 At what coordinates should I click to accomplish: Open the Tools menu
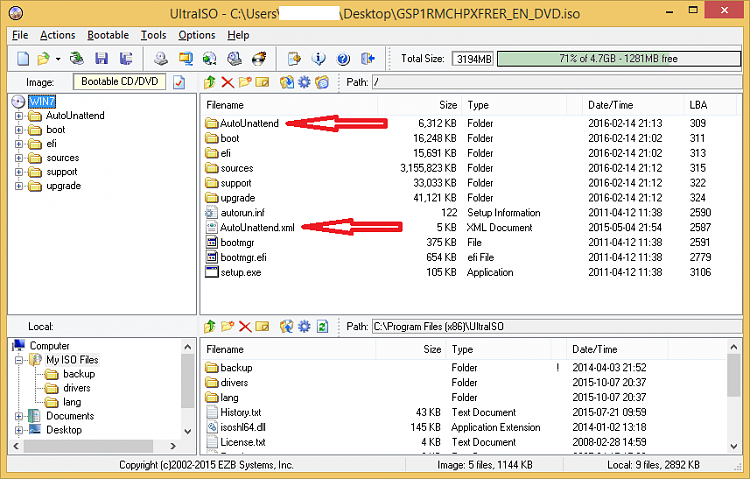click(x=153, y=35)
